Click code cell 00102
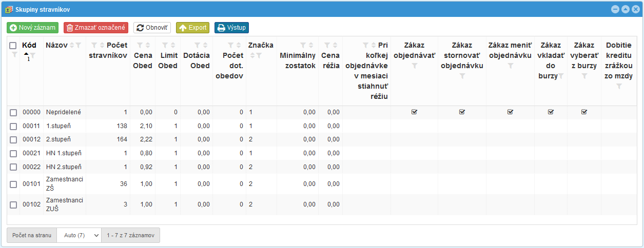This screenshot has width=644, height=248. pos(31,204)
